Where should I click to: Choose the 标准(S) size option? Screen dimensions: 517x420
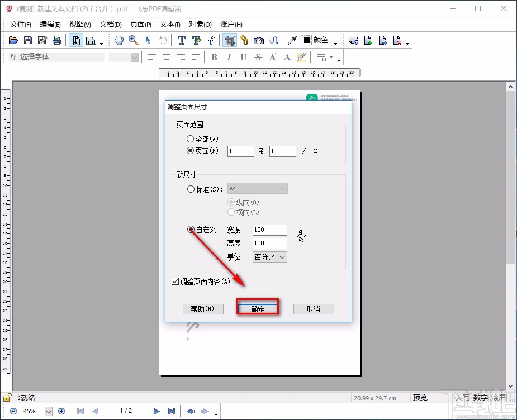tap(191, 188)
